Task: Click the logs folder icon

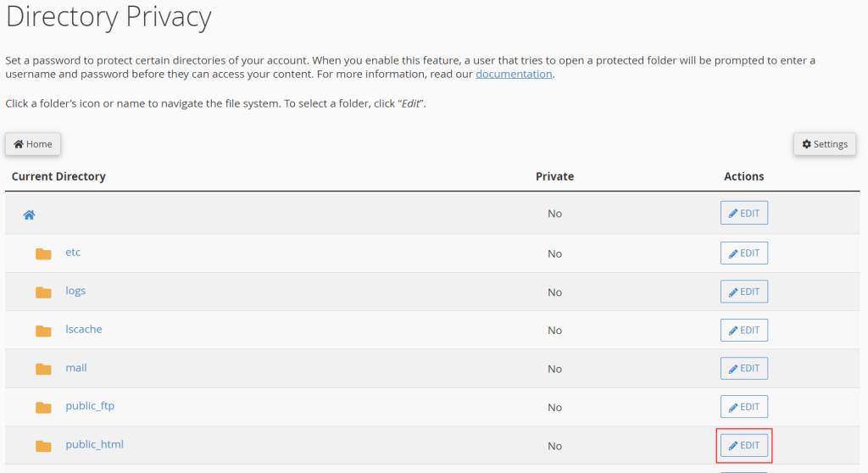Action: pos(43,292)
